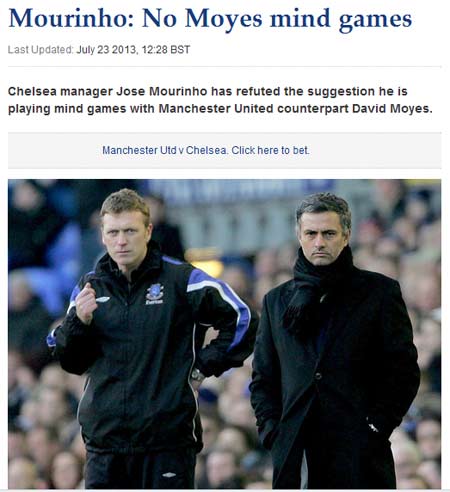The height and width of the screenshot is (492, 450).
Task: Click the front button of the black overcoat
Action: (318, 376)
